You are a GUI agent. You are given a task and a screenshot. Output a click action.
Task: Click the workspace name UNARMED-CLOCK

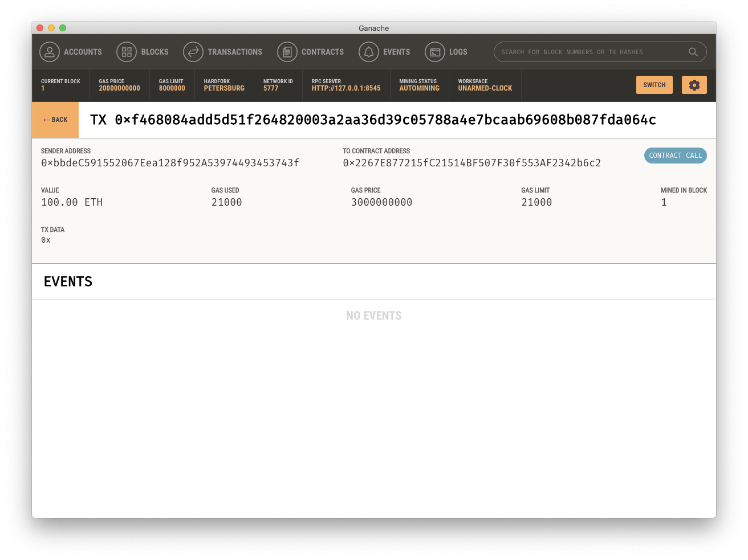[485, 88]
